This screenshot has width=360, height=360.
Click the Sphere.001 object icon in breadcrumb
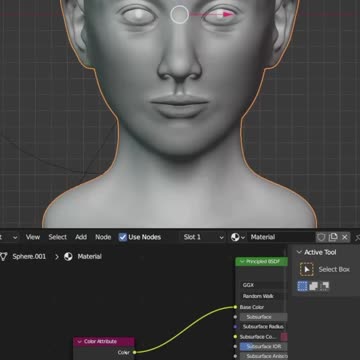(x=4, y=256)
